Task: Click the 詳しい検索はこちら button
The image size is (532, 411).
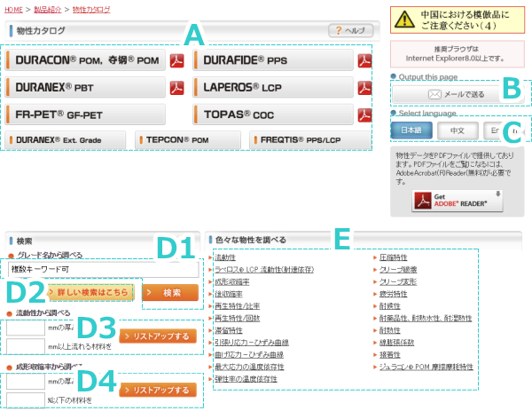Action: click(90, 292)
